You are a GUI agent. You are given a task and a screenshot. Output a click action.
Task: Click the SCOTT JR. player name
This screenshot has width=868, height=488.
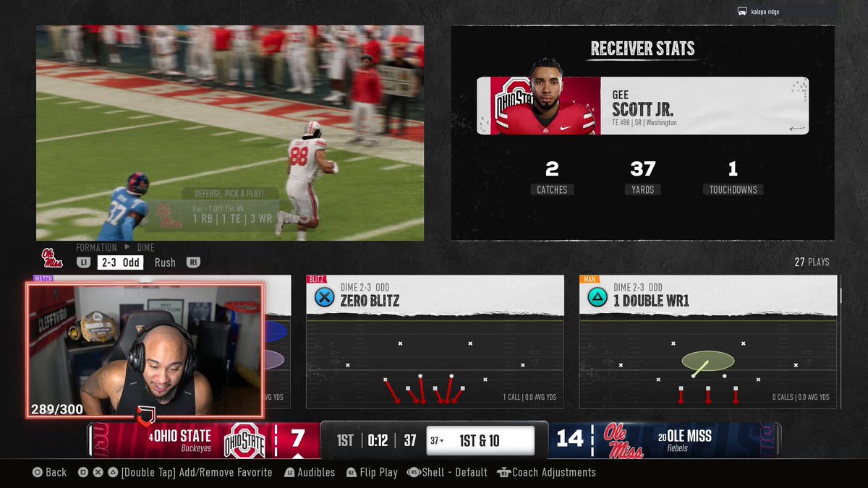click(x=642, y=110)
